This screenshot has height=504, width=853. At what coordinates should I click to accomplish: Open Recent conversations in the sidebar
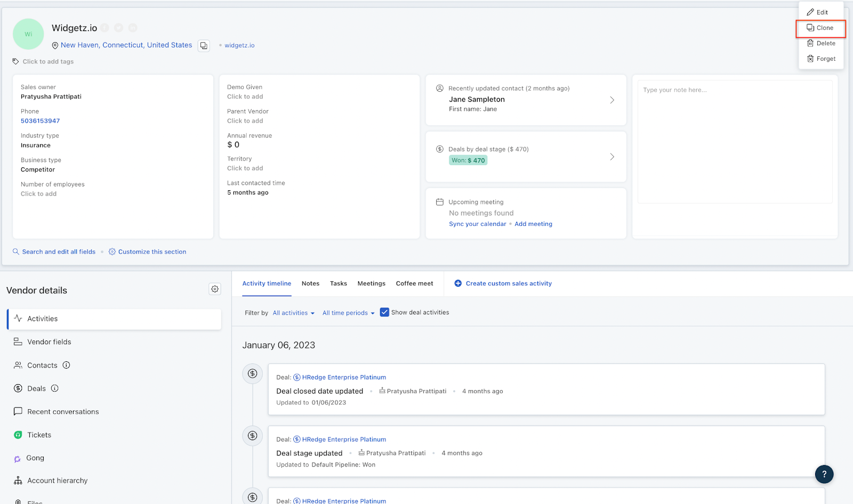tap(63, 411)
